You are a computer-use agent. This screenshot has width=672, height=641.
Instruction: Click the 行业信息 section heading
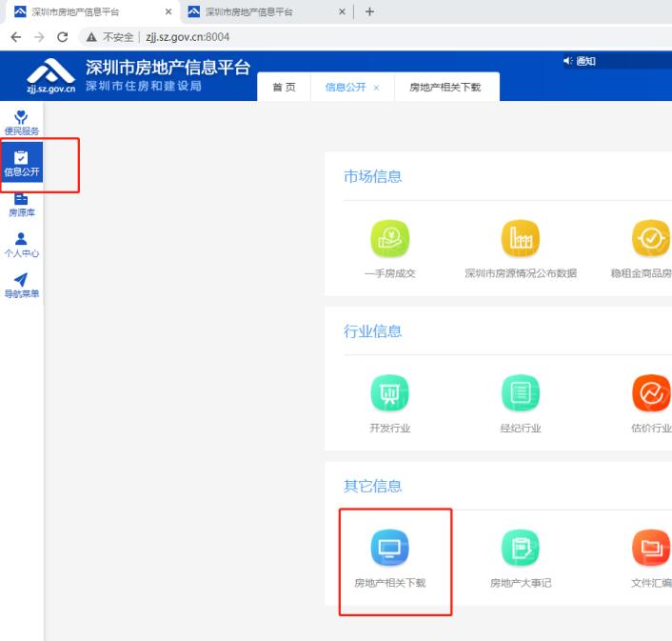point(372,331)
